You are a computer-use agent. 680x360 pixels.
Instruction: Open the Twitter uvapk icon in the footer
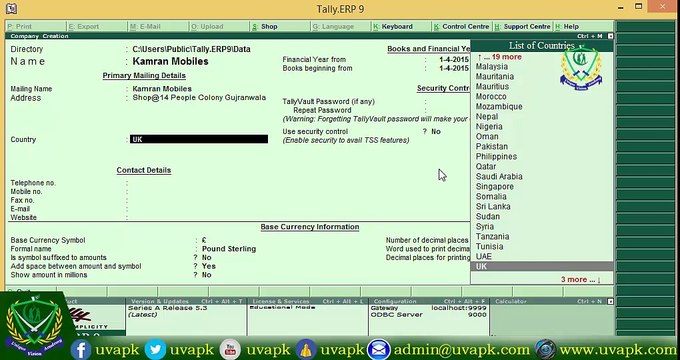pyautogui.click(x=155, y=350)
